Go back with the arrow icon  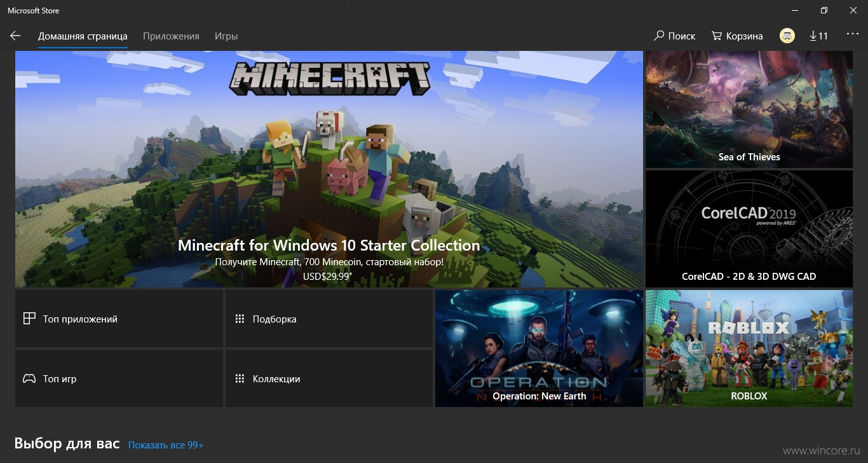[x=15, y=36]
